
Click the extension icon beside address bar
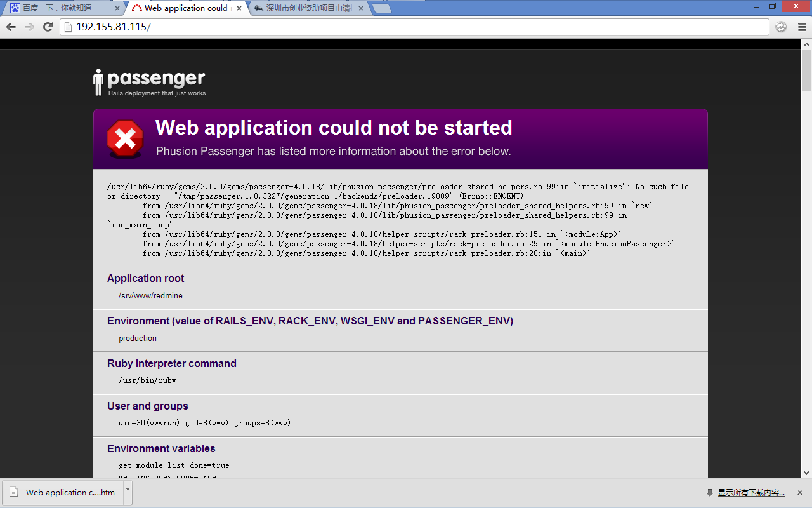point(782,27)
